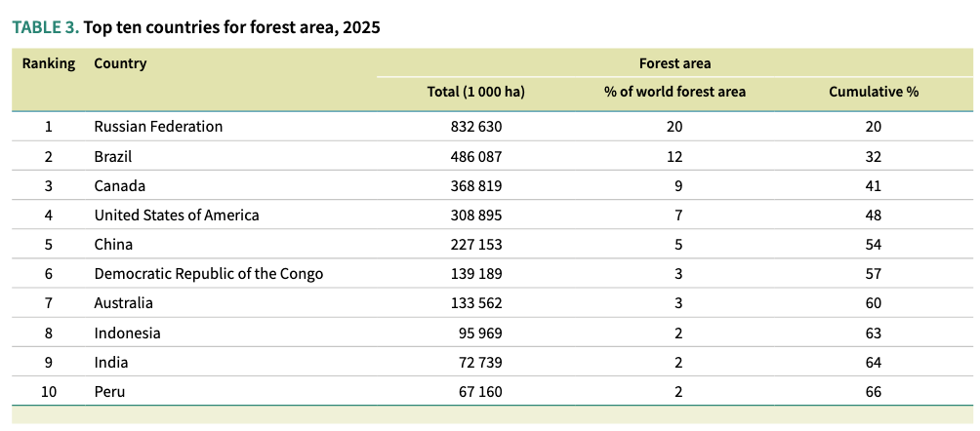Click the India country name
This screenshot has width=980, height=431.
click(x=111, y=363)
